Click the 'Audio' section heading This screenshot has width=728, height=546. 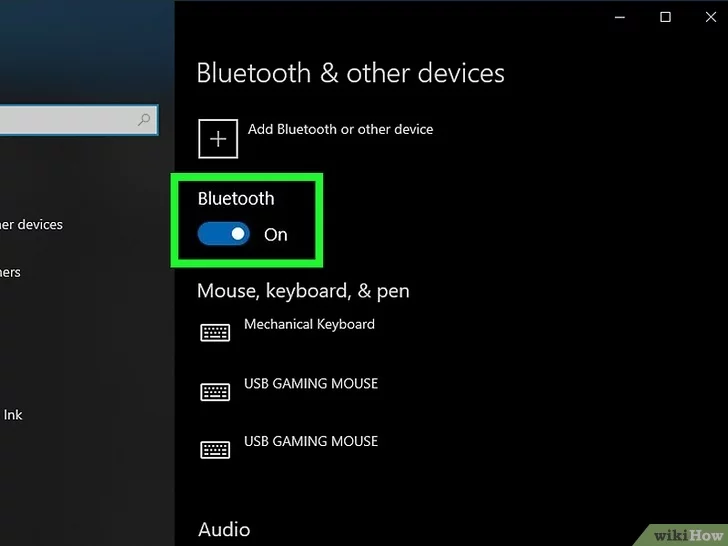click(x=224, y=529)
